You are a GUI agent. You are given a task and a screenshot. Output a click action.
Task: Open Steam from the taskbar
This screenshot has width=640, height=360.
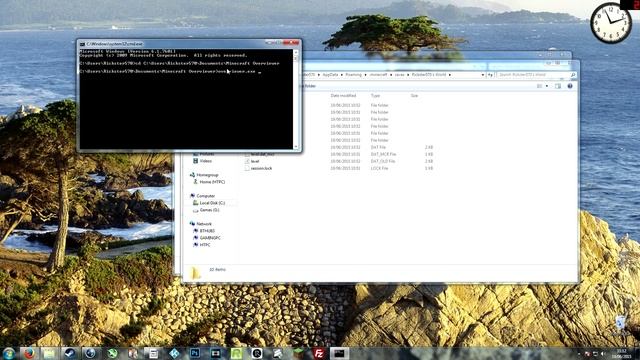(70, 353)
